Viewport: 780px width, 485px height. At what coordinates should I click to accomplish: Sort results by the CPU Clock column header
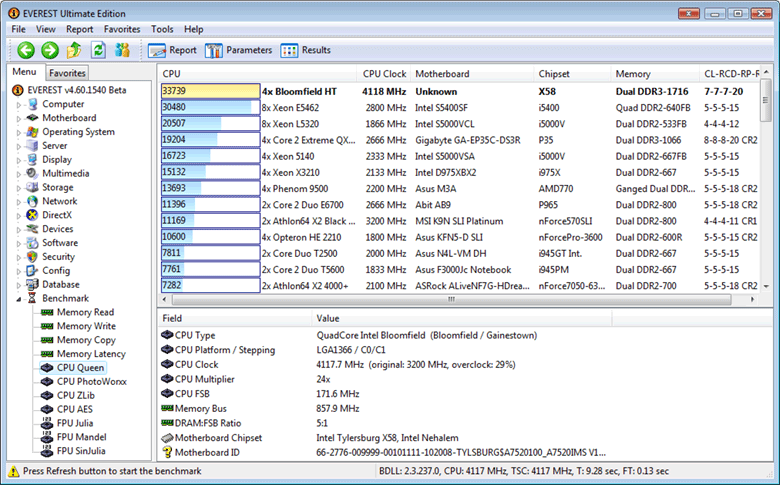383,74
